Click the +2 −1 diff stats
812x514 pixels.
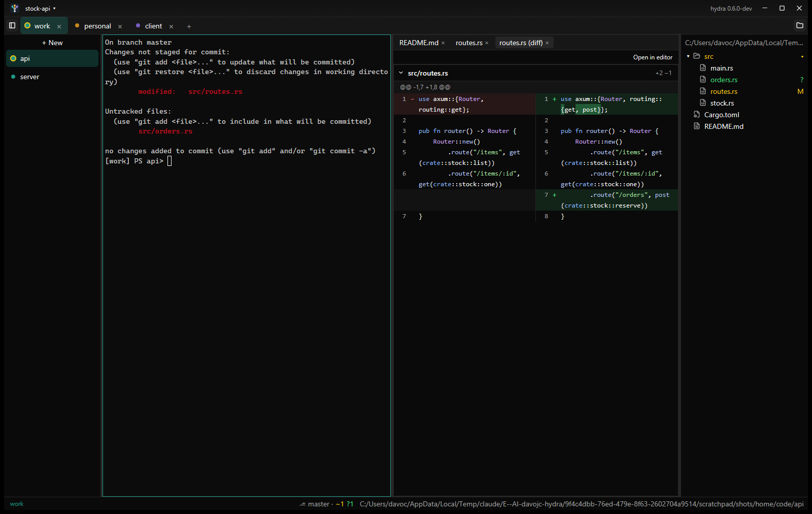(663, 73)
